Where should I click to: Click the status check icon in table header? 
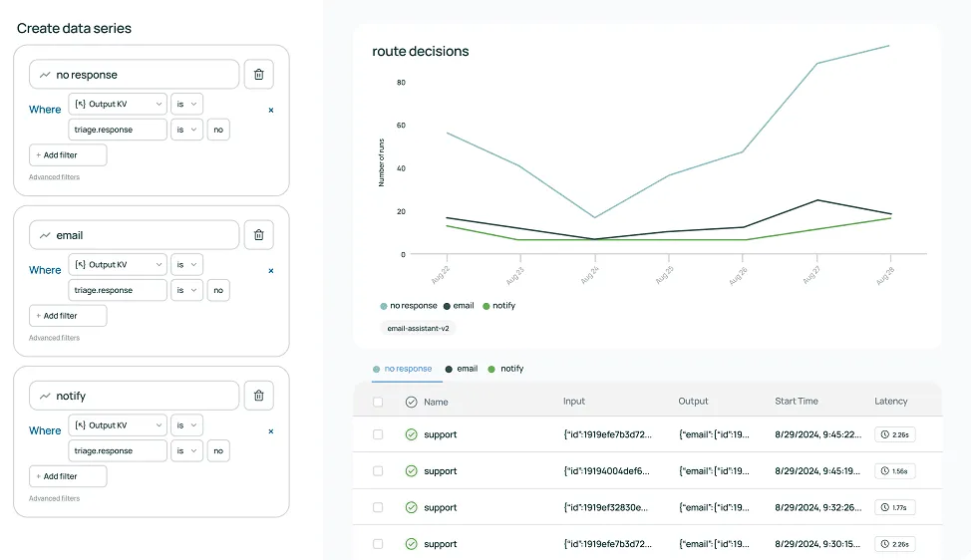(411, 402)
